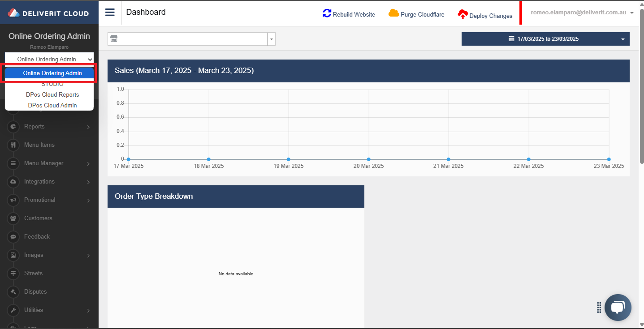Open the store selector dropdown arrow
This screenshot has height=329, width=644.
coord(271,39)
